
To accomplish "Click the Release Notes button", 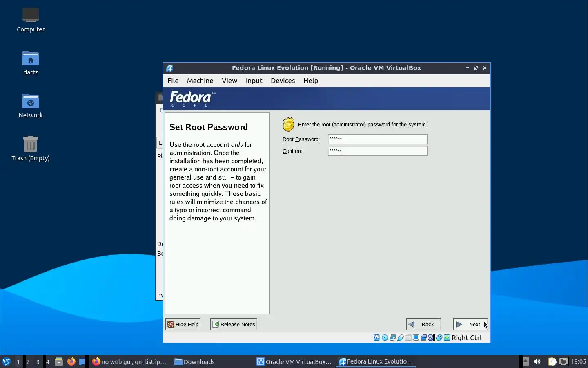I will tap(234, 324).
